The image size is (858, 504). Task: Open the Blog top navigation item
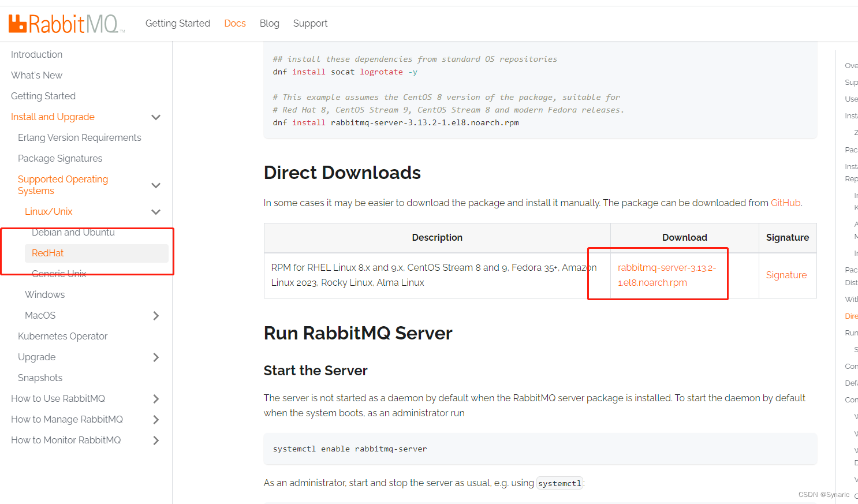[270, 23]
